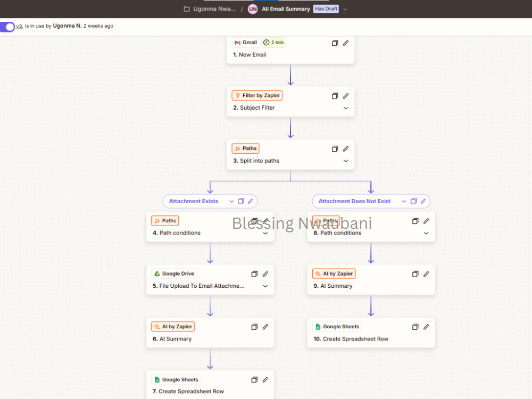Click the AI by Zapier badge in step 9
This screenshot has height=399, width=532.
(x=334, y=274)
